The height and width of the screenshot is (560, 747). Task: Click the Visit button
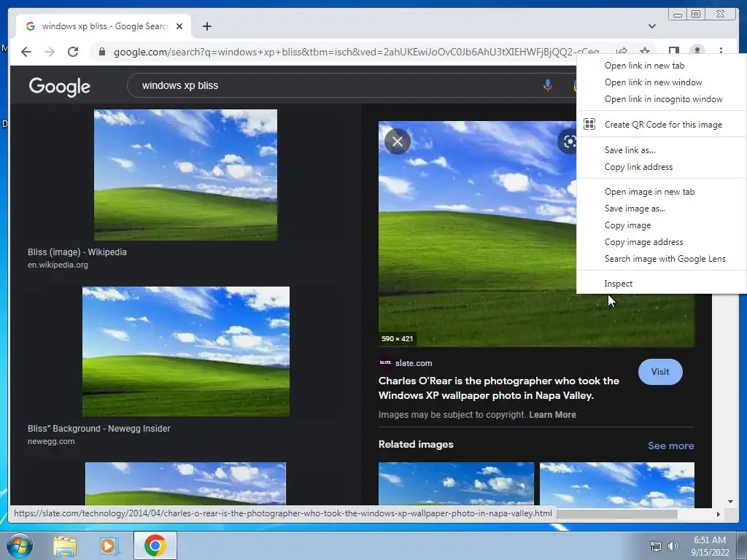point(659,372)
